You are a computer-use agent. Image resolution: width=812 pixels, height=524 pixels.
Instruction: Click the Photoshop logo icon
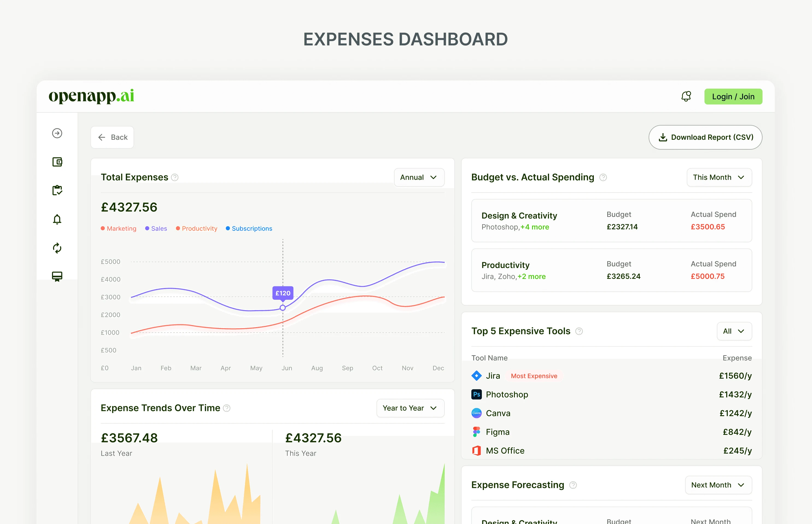pyautogui.click(x=477, y=394)
